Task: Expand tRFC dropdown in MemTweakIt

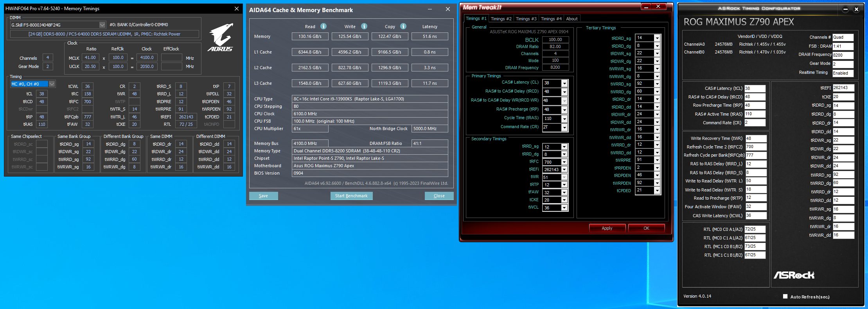Action: [x=564, y=162]
